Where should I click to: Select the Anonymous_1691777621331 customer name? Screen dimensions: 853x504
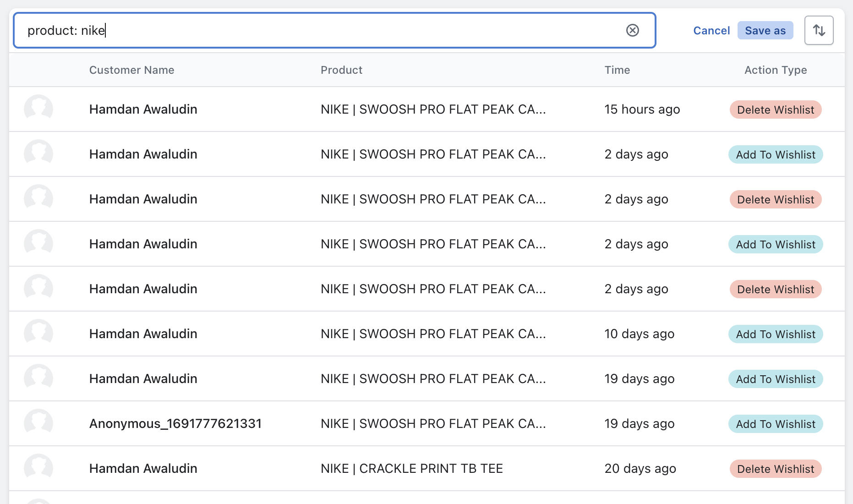[x=175, y=423]
